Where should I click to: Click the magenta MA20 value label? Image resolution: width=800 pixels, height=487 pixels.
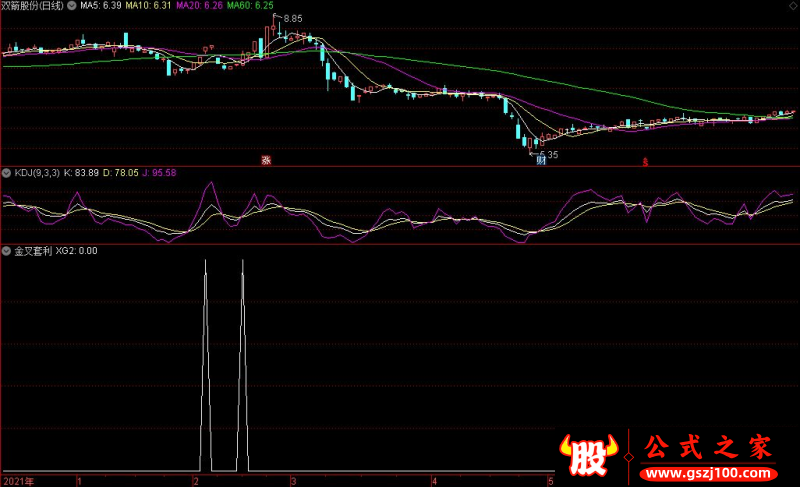(199, 6)
